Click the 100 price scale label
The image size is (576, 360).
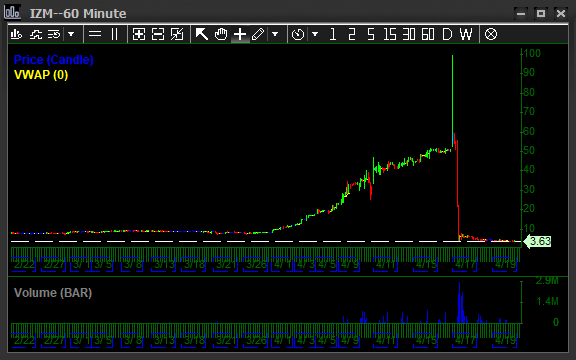[x=532, y=53]
